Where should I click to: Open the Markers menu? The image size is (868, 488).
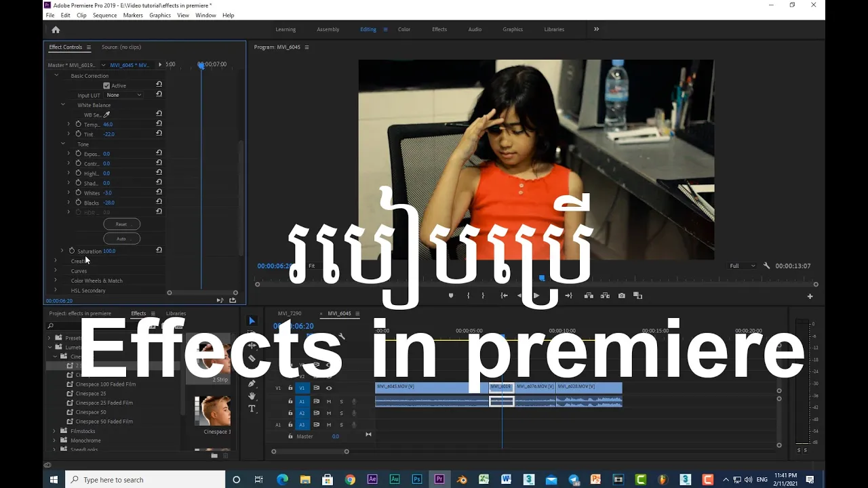pyautogui.click(x=133, y=15)
